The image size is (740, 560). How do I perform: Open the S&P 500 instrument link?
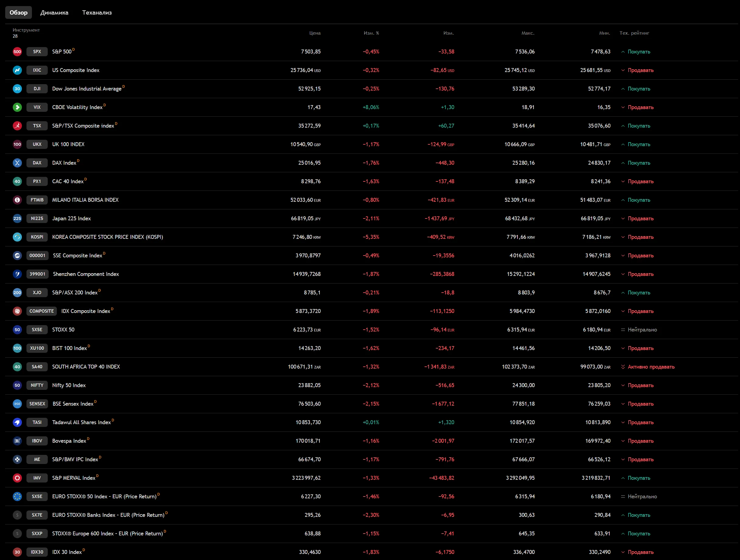[x=62, y=52]
